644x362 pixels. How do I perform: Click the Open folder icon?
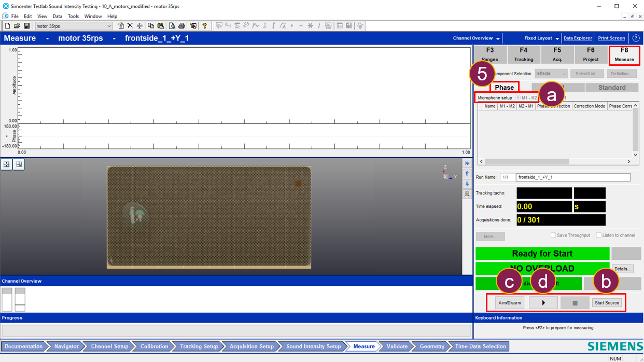click(x=17, y=26)
